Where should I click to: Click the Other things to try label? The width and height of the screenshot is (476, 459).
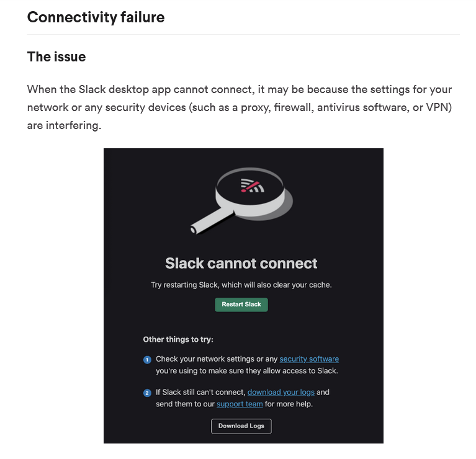178,339
